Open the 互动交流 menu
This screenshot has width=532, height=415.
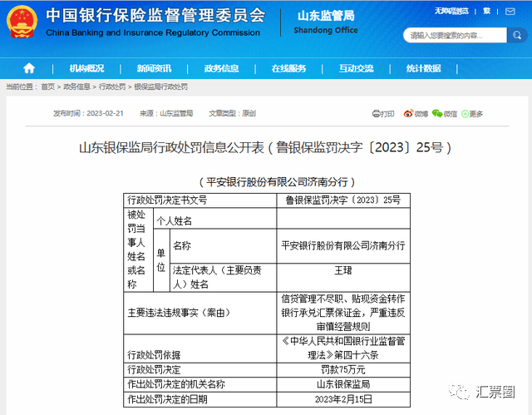357,68
